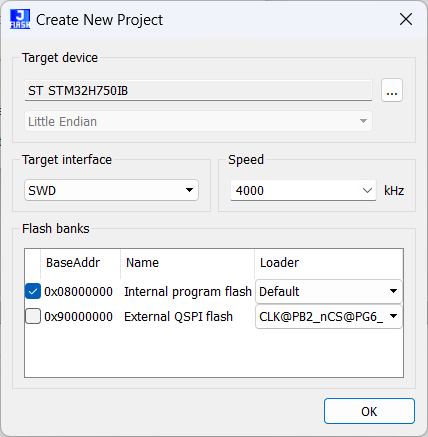Open the CLK@PB2_nCS@PG6 loader dropdown
Screen dimensions: 428x437
click(329, 316)
